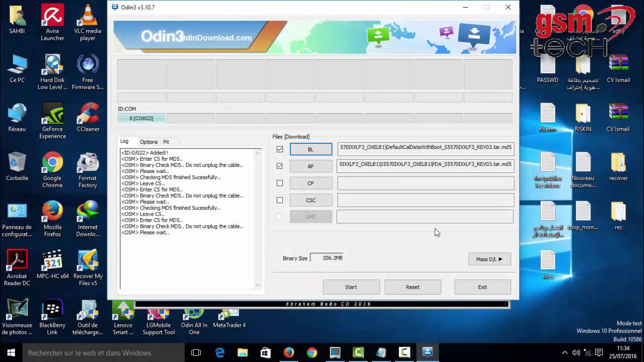Open Visionneuse de photos desktop icon
Screen dimensions: 644x362
[17, 317]
